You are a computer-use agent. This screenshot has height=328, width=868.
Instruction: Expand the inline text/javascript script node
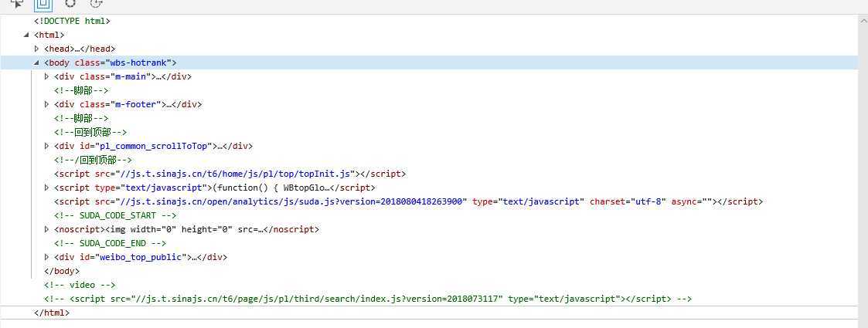point(46,188)
